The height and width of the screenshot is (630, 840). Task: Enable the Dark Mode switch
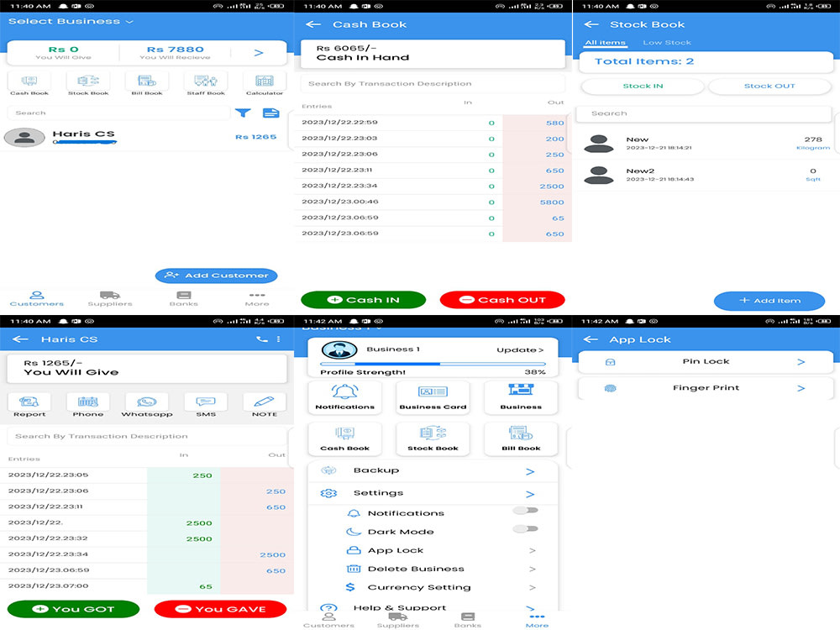(x=527, y=529)
